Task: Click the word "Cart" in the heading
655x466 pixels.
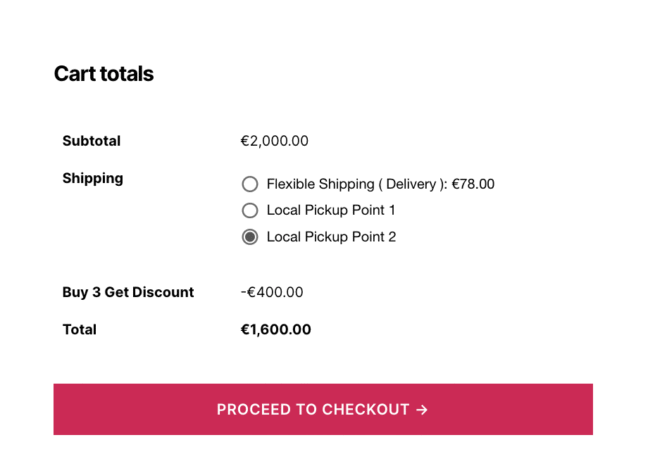Action: point(75,74)
